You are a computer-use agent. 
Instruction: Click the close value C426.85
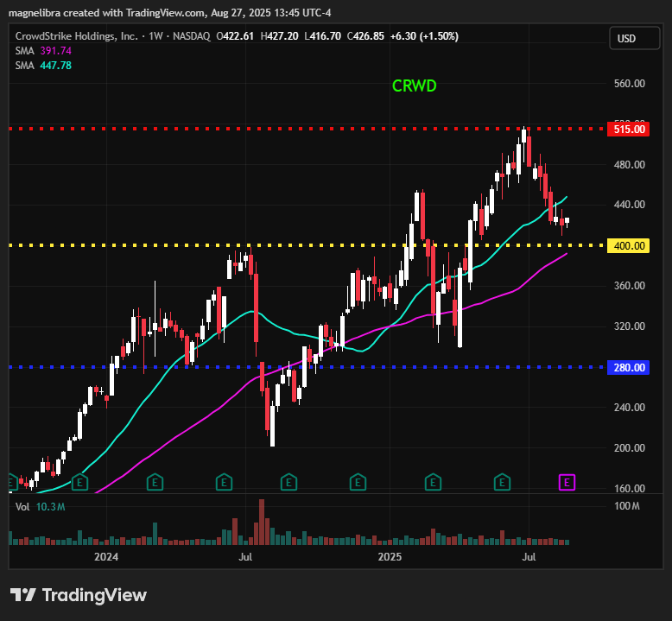pyautogui.click(x=365, y=36)
